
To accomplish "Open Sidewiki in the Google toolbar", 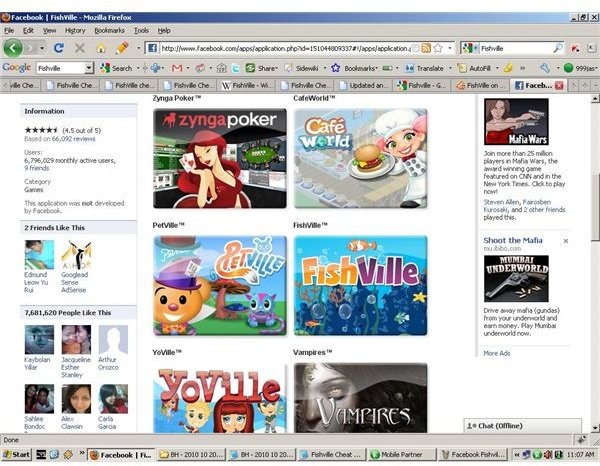I will point(301,68).
